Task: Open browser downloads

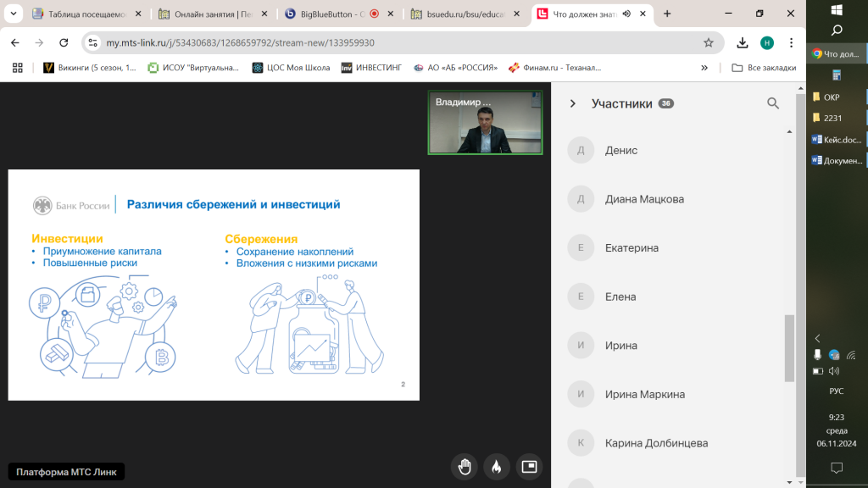Action: 743,42
